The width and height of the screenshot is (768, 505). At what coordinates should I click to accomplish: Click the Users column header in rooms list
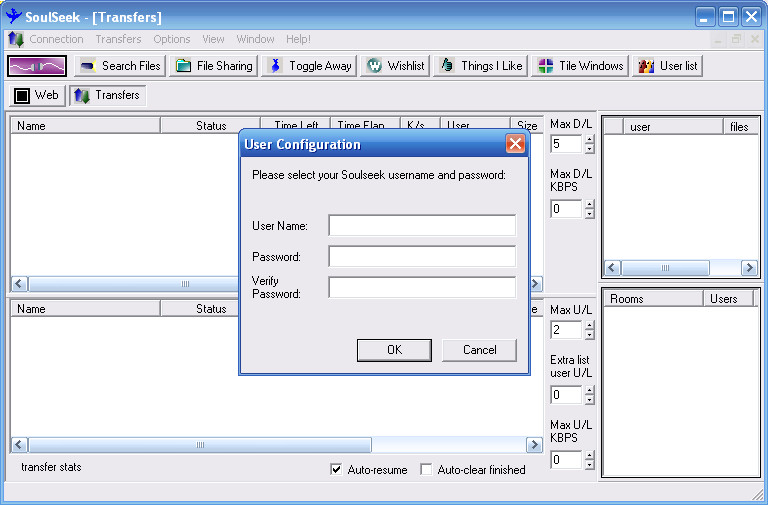(728, 299)
